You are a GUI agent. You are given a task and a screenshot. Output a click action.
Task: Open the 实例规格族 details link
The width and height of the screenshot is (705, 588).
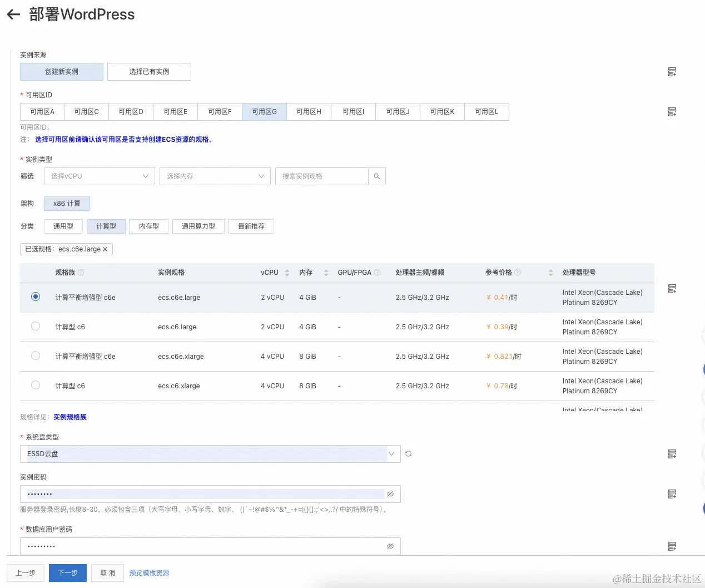pyautogui.click(x=70, y=417)
